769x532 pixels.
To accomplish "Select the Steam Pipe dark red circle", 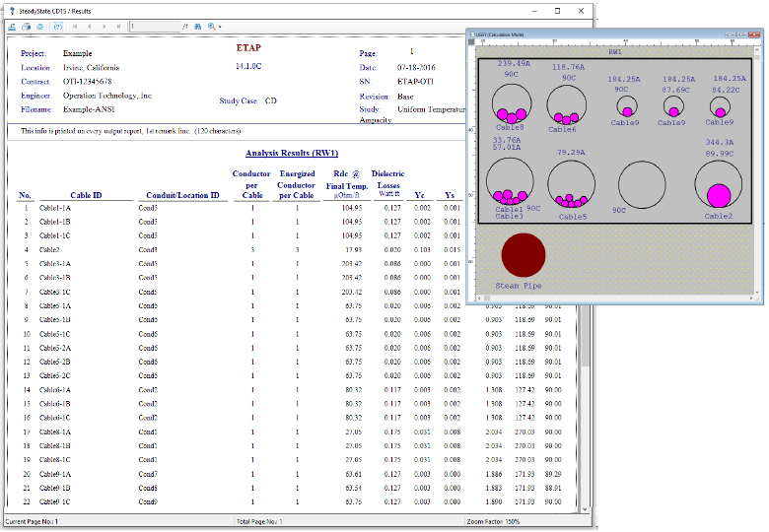I will click(x=523, y=255).
